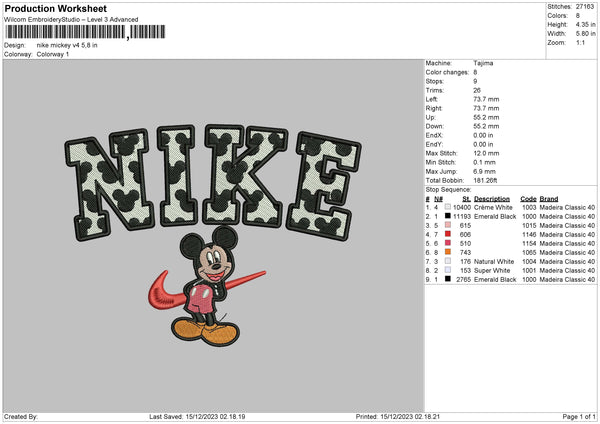Click the Wilcom EmbroideryStudio Level 3 Advanced text
This screenshot has height=424, width=600.
71,20
